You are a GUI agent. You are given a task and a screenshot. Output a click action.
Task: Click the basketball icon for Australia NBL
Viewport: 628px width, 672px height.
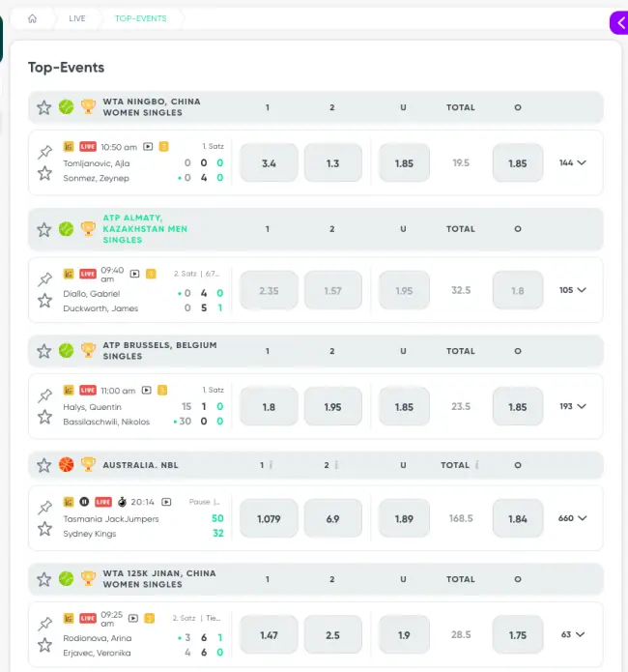[x=66, y=465]
